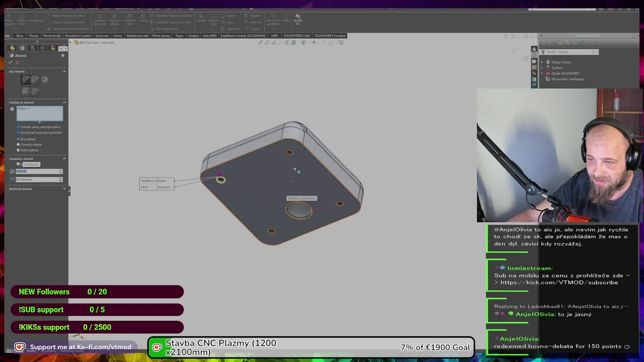644x362 pixels.
Task: Open task pane settings gear icon
Action: point(634,36)
